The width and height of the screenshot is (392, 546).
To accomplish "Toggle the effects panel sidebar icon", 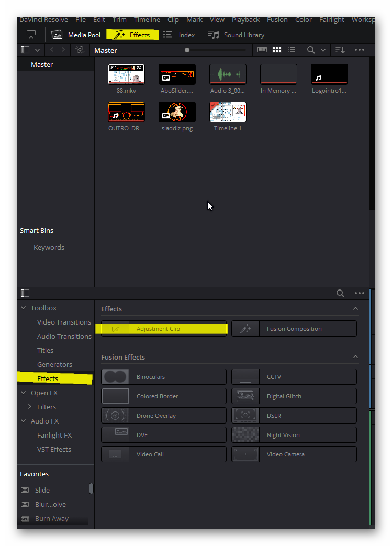I will pyautogui.click(x=25, y=293).
